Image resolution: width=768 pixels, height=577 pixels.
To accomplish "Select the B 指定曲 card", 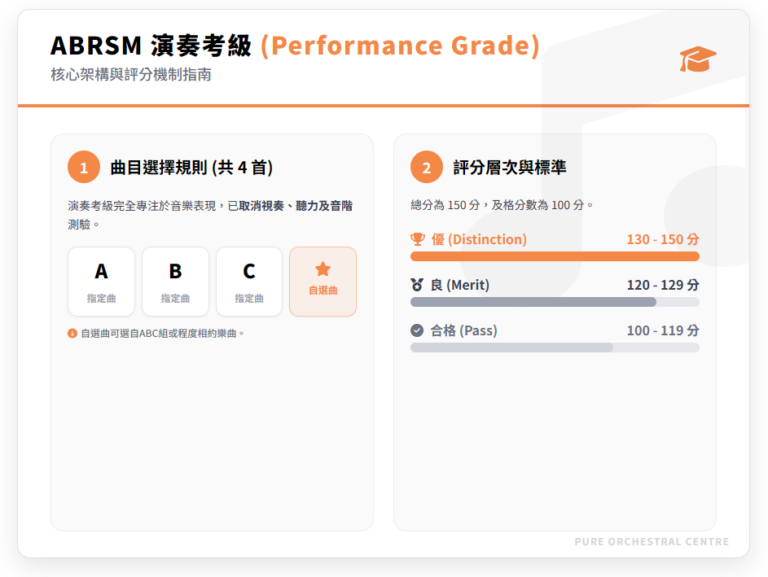I will 175,282.
